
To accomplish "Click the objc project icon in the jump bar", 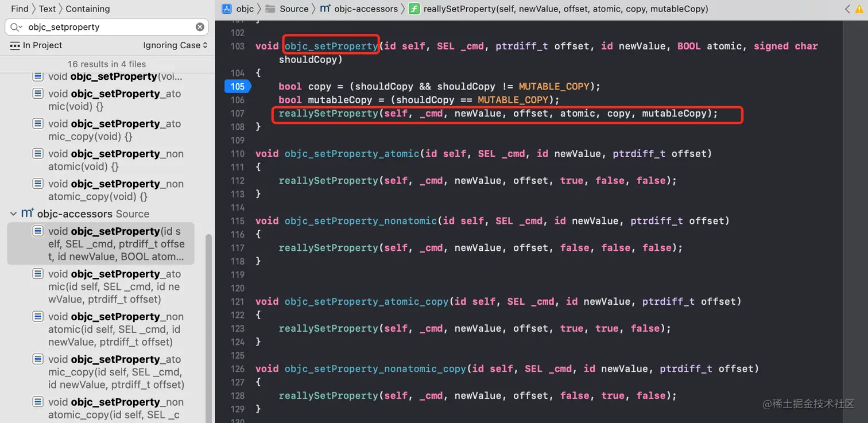I will (227, 9).
